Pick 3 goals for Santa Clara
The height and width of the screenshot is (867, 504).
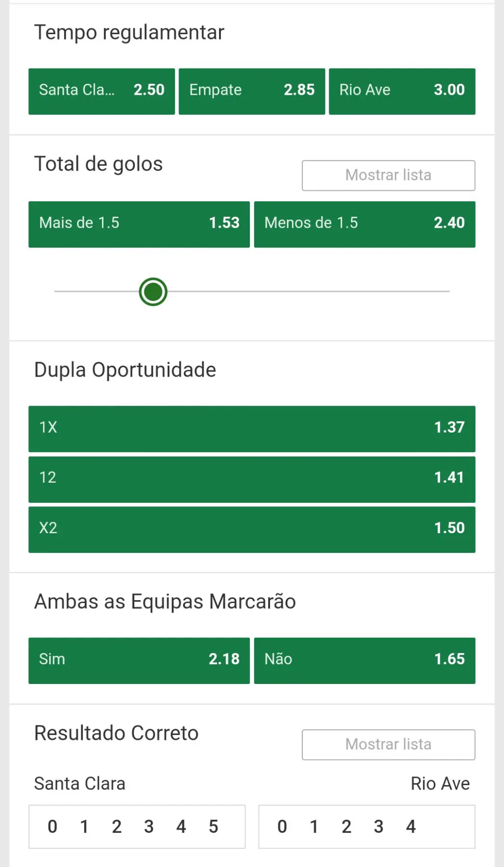tap(149, 827)
